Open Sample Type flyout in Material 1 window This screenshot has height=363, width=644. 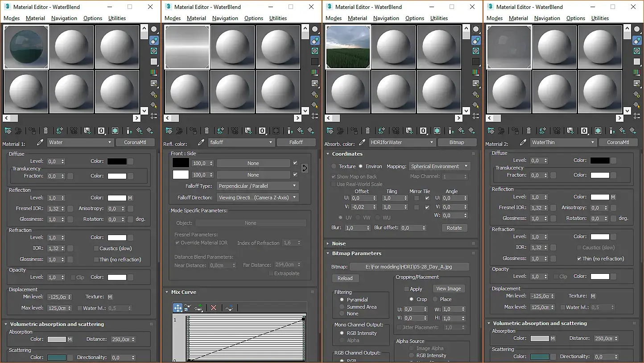click(x=154, y=29)
